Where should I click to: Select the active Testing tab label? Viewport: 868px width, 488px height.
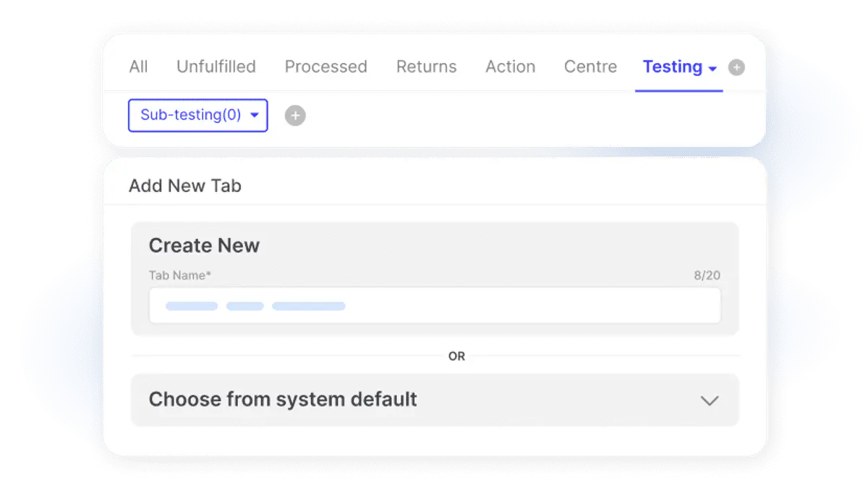pos(672,67)
